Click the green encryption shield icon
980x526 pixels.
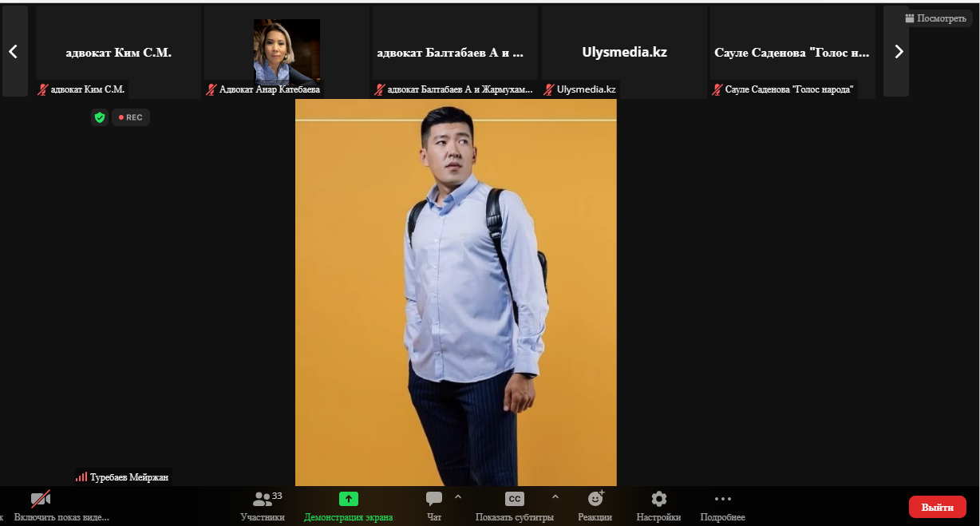tap(99, 117)
